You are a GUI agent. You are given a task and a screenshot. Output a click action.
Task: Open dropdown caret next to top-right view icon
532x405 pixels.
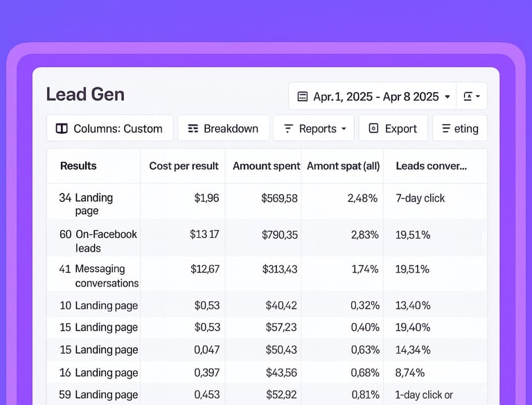click(x=479, y=97)
